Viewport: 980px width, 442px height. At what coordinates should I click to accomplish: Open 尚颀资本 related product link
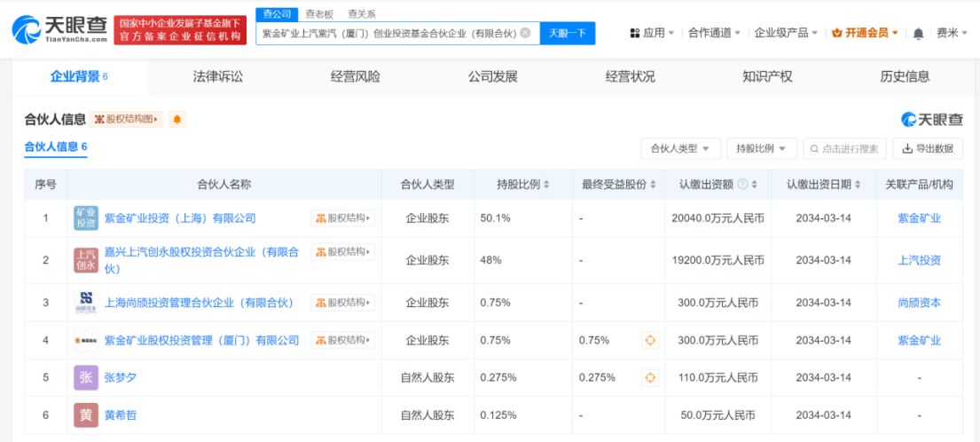[x=920, y=303]
